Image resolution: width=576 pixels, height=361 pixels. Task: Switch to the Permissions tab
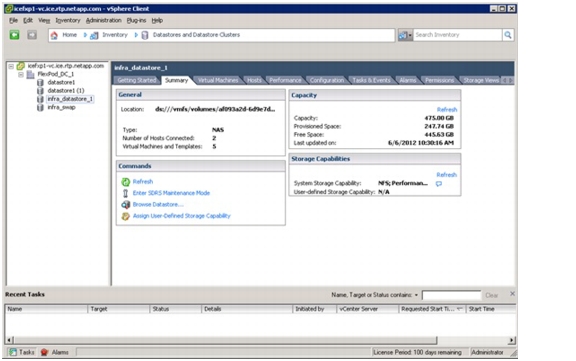(x=439, y=80)
